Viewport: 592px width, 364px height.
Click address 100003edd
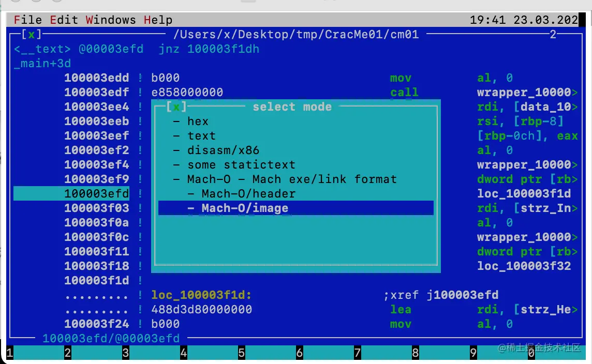point(97,78)
